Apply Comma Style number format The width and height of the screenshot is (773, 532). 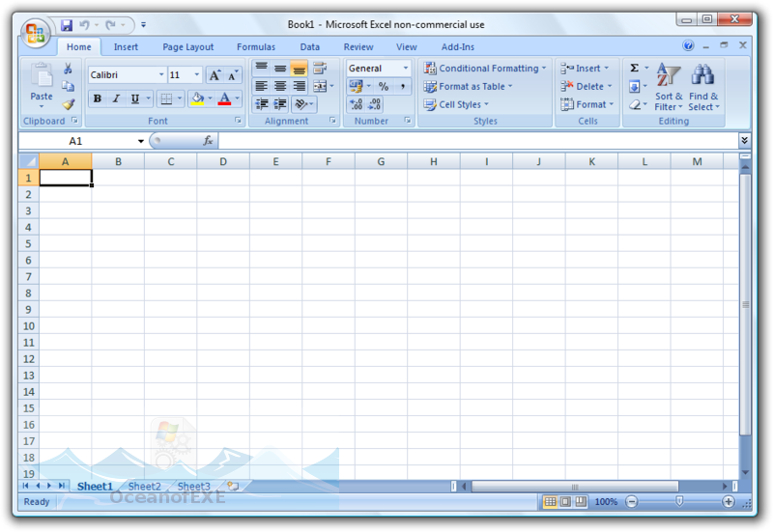pyautogui.click(x=403, y=87)
